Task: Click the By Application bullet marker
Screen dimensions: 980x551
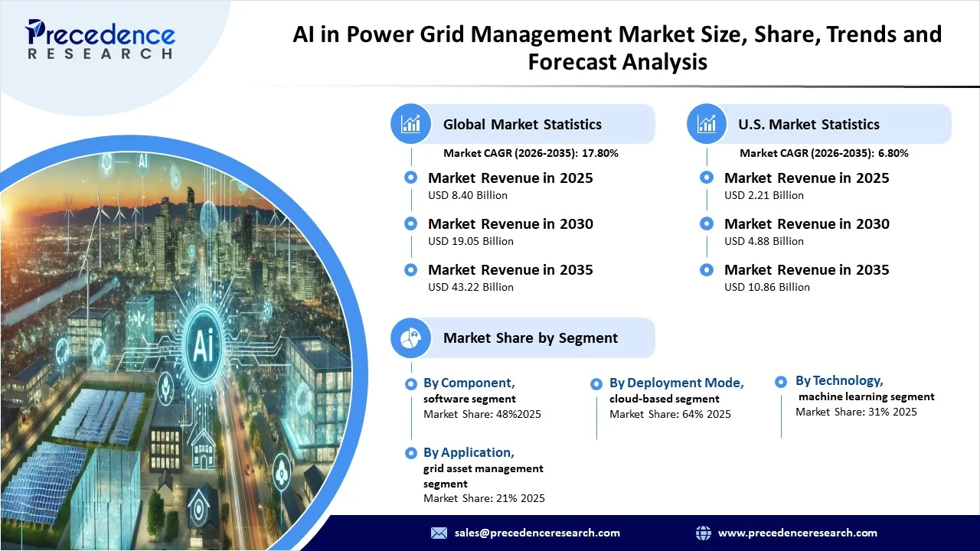Action: coord(411,452)
